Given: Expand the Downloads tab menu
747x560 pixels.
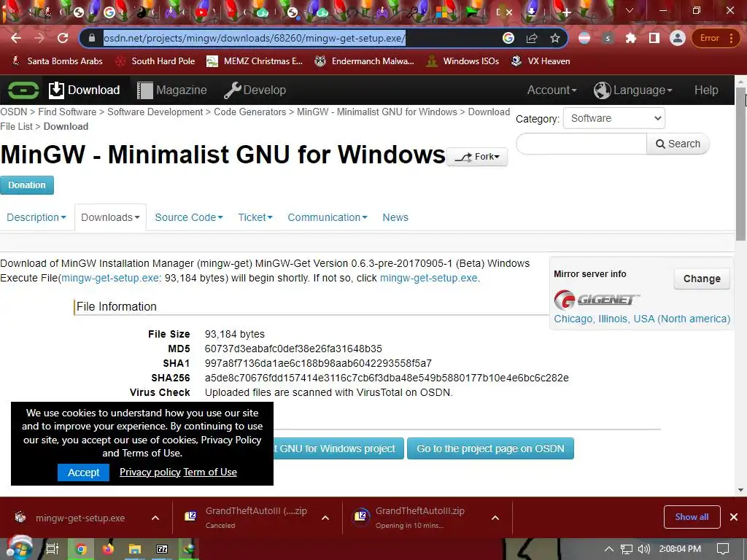Looking at the screenshot, I should coord(110,217).
